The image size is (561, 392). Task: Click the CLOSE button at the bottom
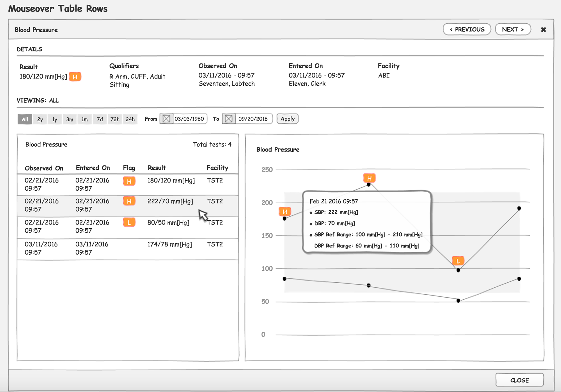(x=519, y=380)
